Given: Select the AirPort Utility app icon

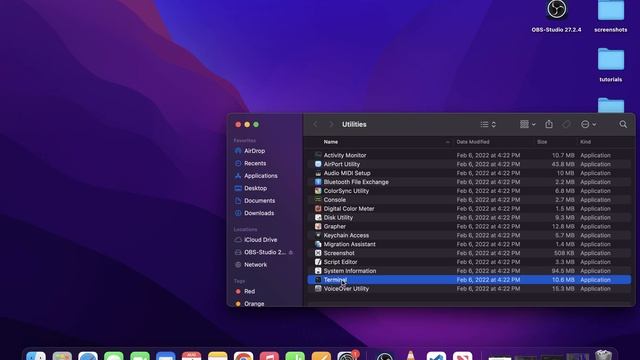Looking at the screenshot, I should [x=318, y=164].
